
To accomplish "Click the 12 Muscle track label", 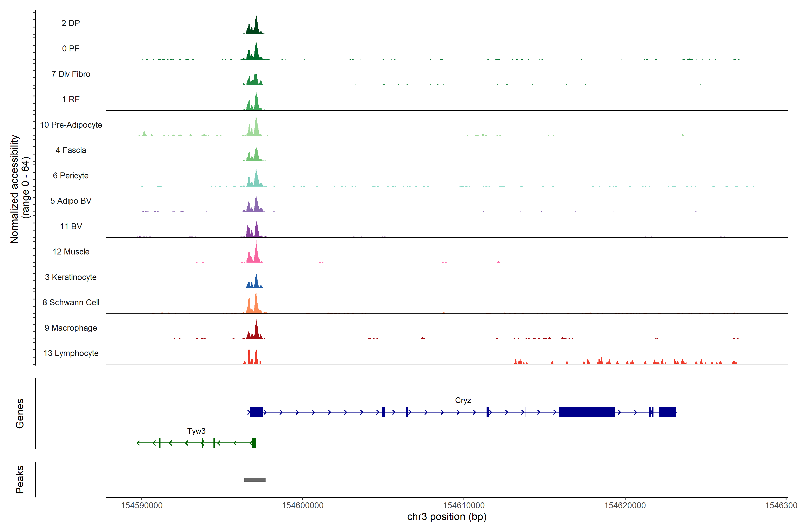I will (70, 252).
